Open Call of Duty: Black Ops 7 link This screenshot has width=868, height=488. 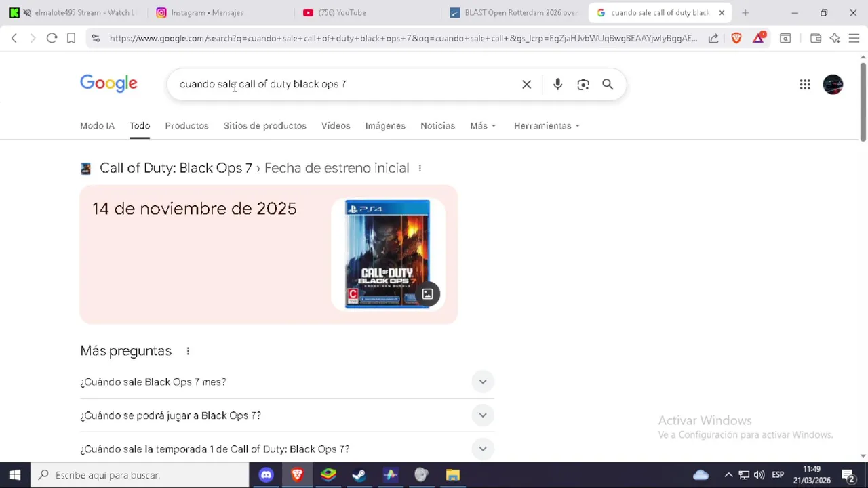[176, 168]
